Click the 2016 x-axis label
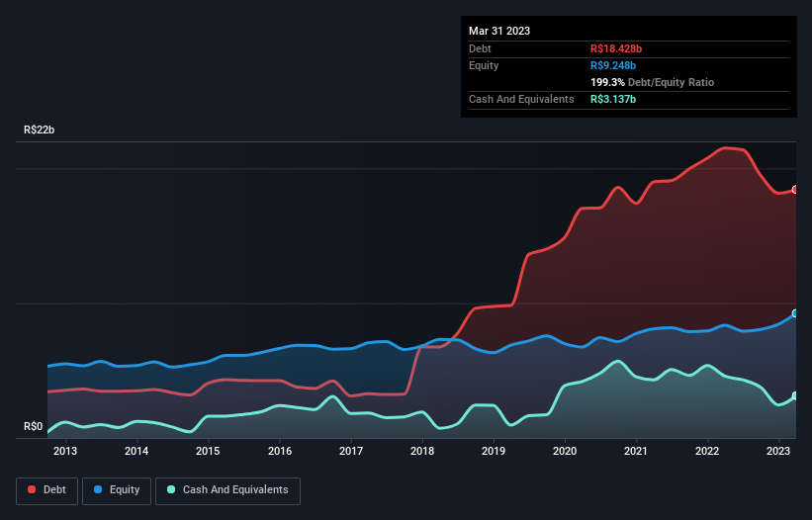812x520 pixels. point(280,451)
